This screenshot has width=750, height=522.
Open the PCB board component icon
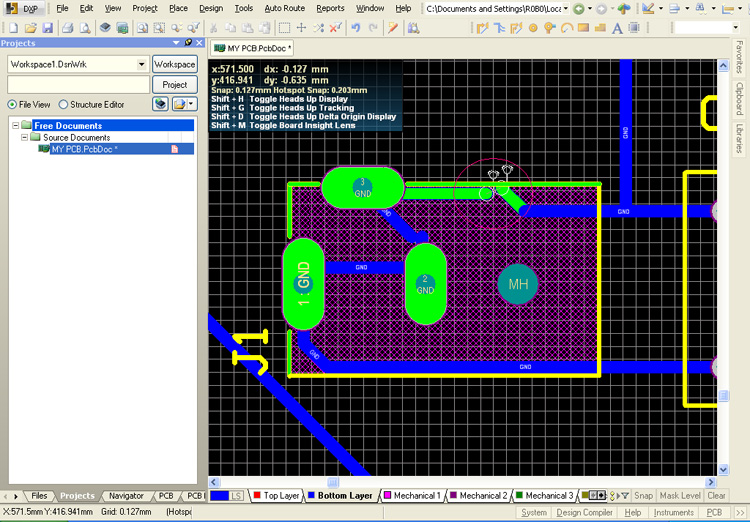(122, 28)
